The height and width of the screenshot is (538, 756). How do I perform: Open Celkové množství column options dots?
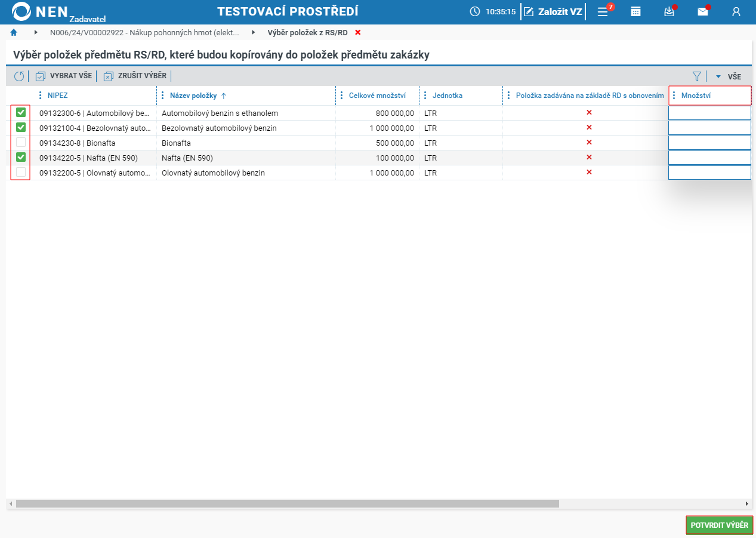tap(342, 96)
